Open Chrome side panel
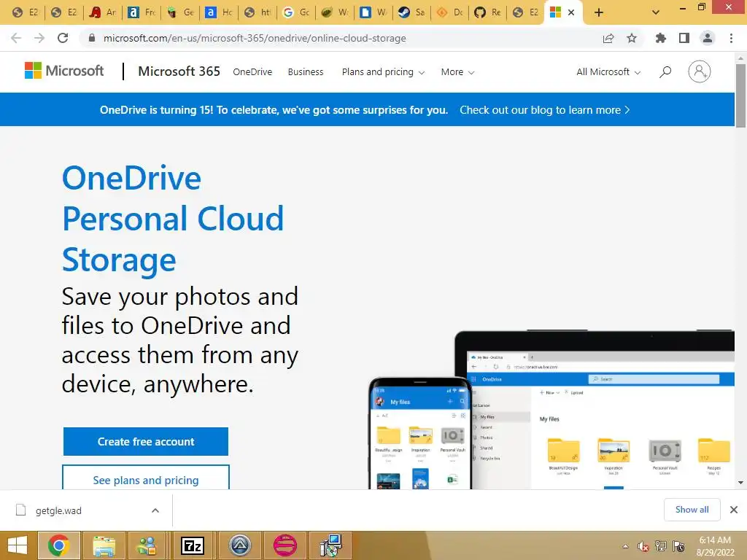 [684, 38]
